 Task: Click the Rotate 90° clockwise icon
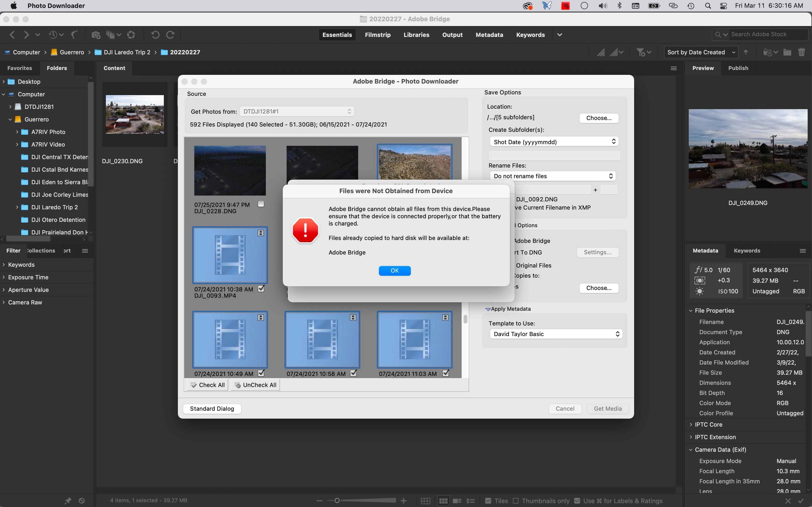(x=170, y=35)
